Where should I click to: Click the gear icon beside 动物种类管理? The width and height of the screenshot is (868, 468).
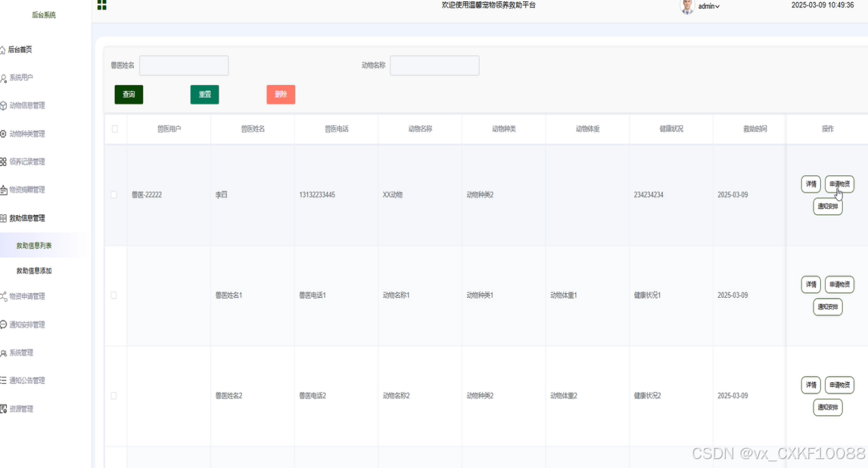tap(3, 134)
